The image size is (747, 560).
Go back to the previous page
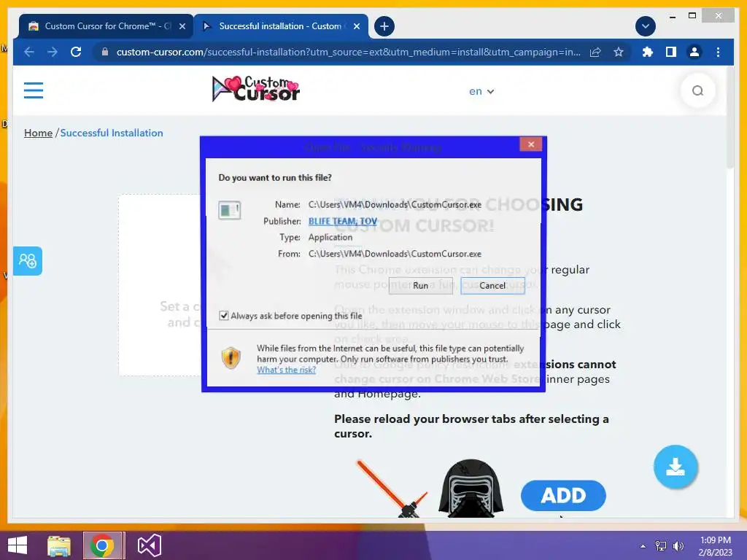click(x=29, y=52)
